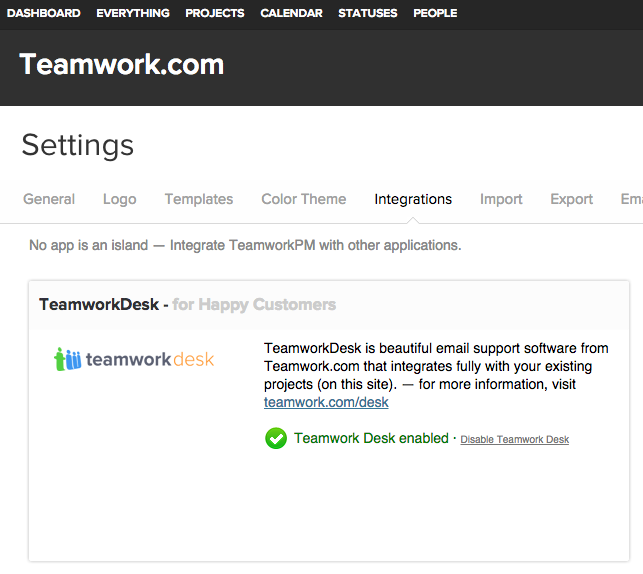This screenshot has height=574, width=643.
Task: Click 'TeamworkDesk - for Happy Customers' header
Action: pyautogui.click(x=187, y=305)
